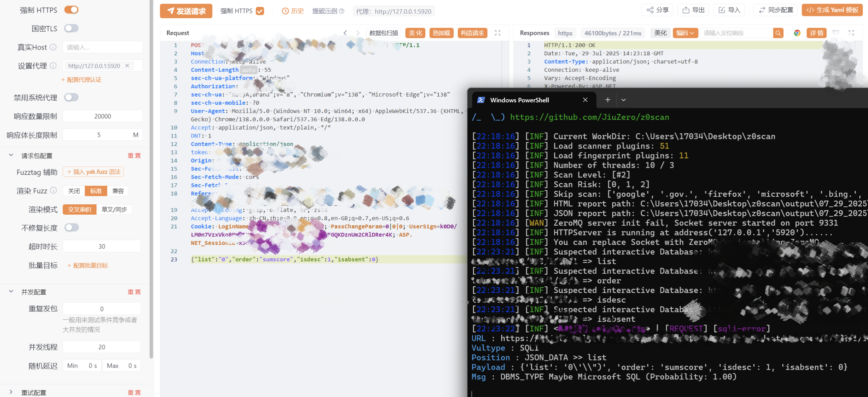Enable the 国密TLS toggle
Viewport: 868px width, 397px height.
[x=71, y=29]
